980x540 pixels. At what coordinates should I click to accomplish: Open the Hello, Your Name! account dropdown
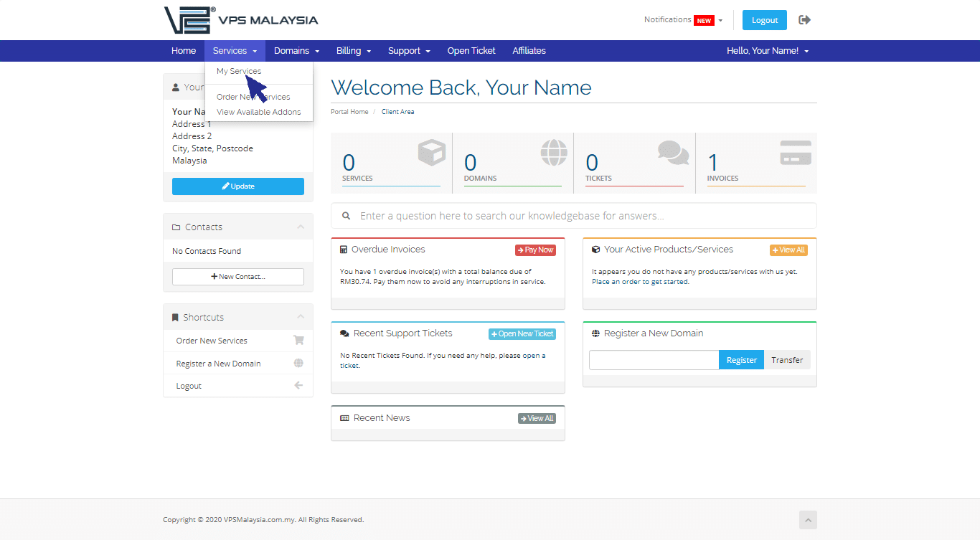coord(768,51)
